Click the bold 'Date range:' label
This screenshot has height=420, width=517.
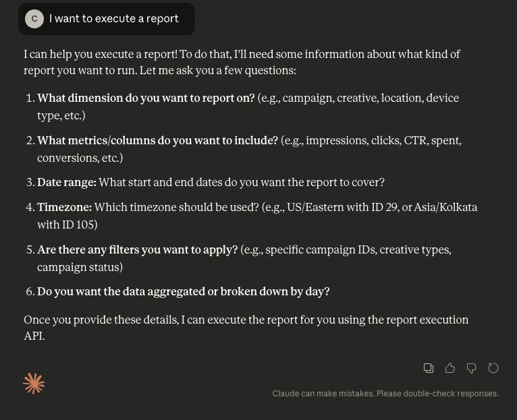pyautogui.click(x=67, y=183)
